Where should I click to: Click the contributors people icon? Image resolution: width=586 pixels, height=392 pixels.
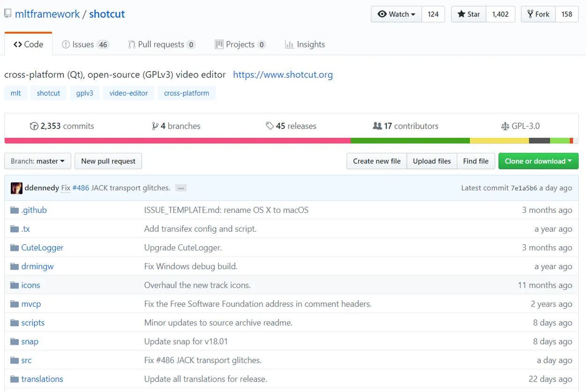click(377, 126)
